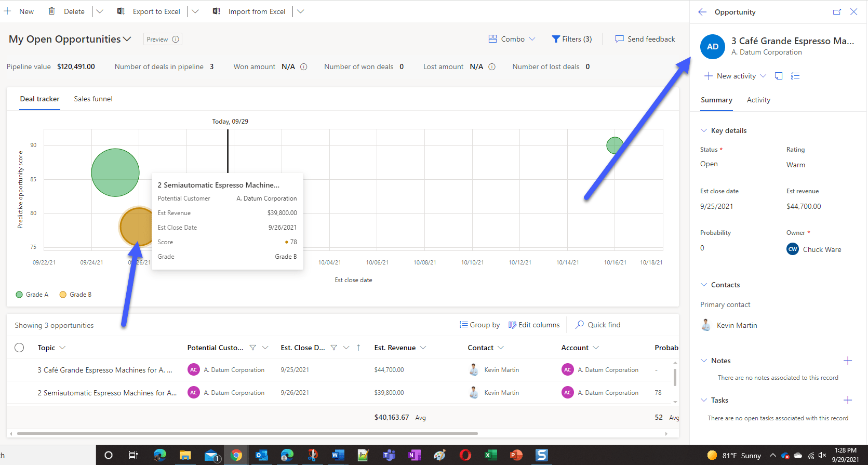Click the New plus icon

7,11
